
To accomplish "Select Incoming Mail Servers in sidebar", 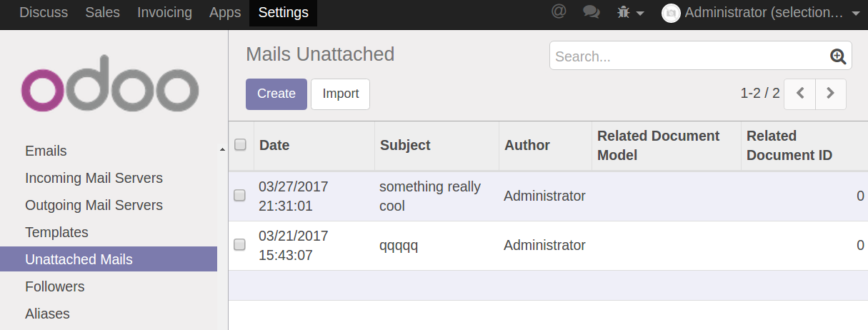I will tap(94, 178).
